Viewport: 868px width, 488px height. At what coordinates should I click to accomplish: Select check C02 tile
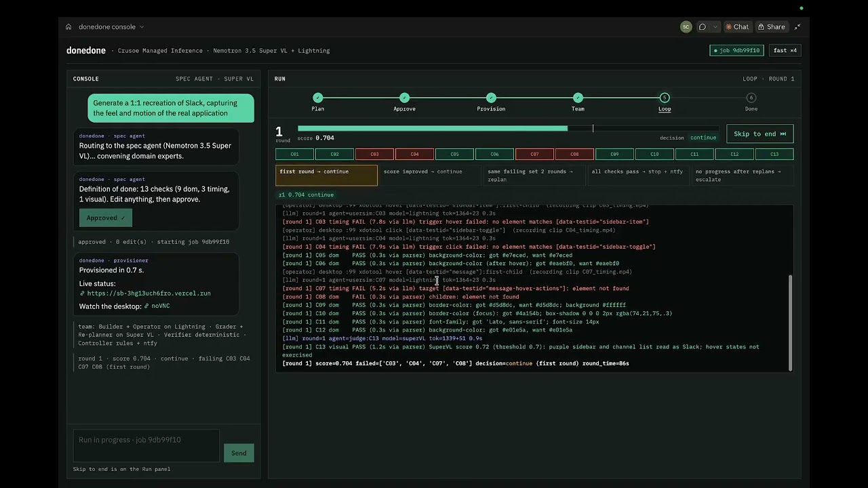pyautogui.click(x=334, y=154)
